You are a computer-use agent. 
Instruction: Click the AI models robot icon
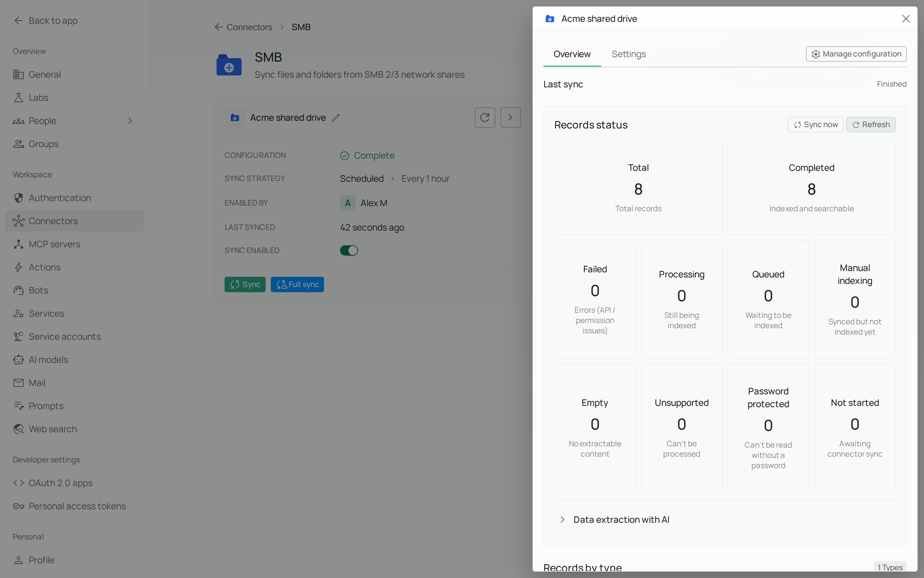point(18,360)
